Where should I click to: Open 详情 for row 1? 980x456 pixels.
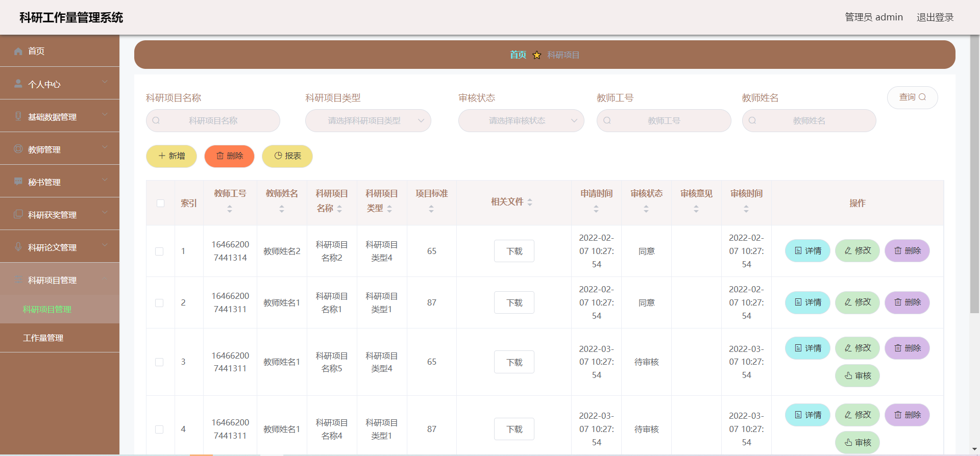807,251
